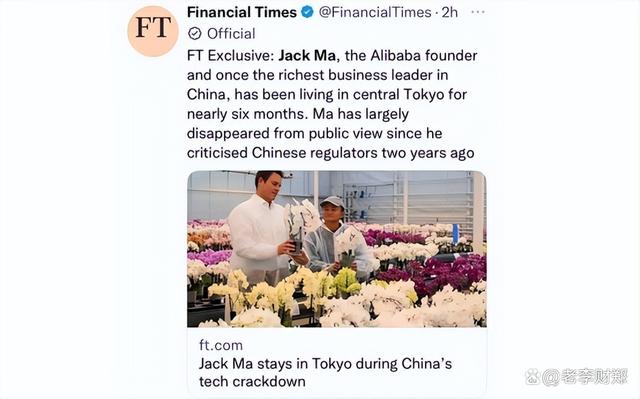Screen dimensions: 640x399
Task: Open the Financial Times display name
Action: [242, 12]
